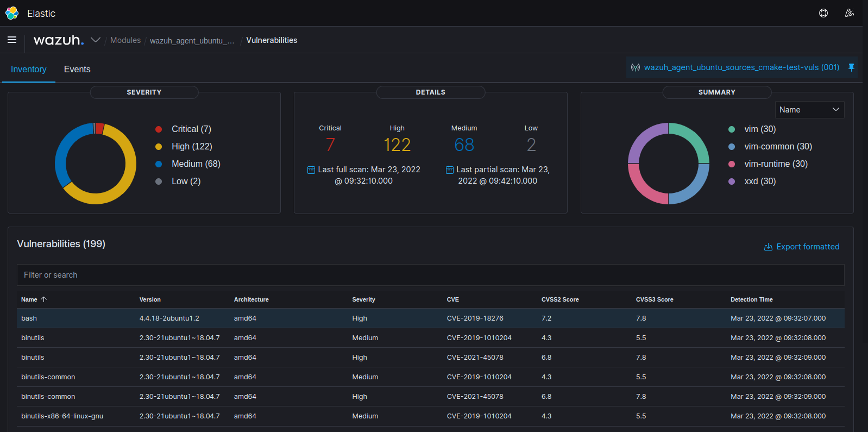
Task: Switch to the Inventory tab
Action: (29, 70)
